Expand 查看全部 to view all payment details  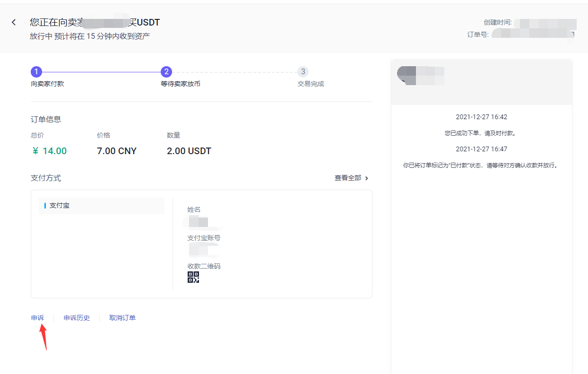351,178
